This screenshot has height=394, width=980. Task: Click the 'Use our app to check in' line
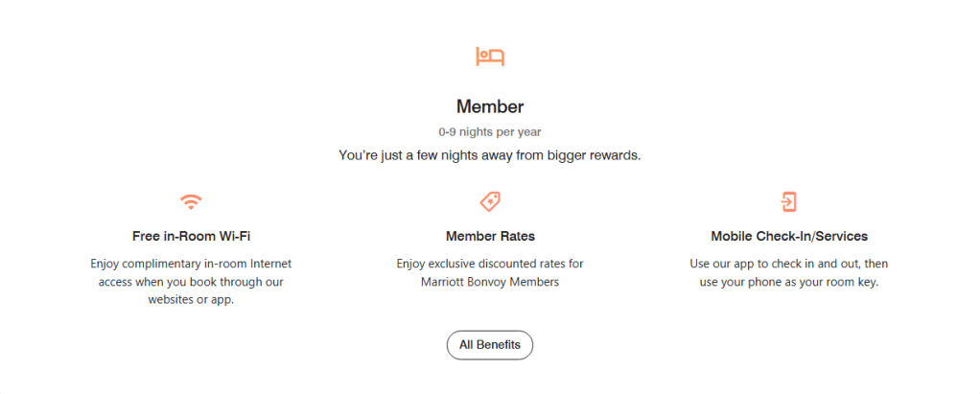[789, 264]
